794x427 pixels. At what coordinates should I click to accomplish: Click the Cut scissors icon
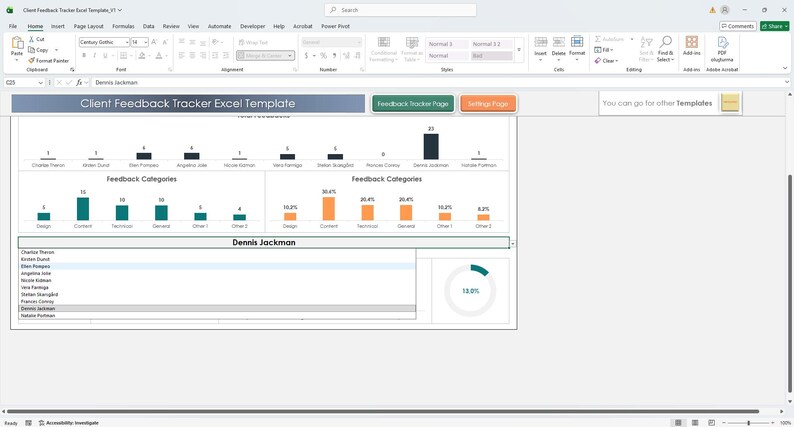[31, 39]
